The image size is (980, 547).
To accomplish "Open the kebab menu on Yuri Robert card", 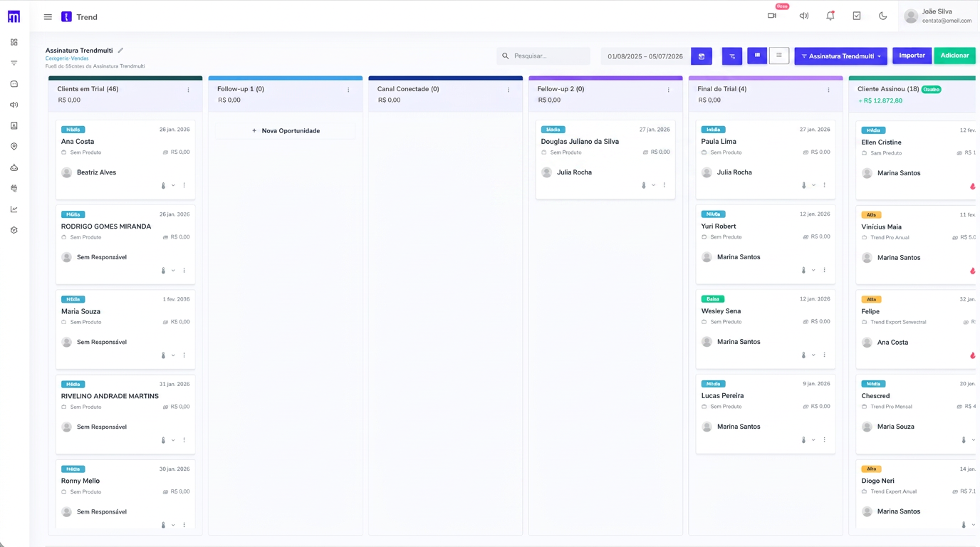I will 825,270.
